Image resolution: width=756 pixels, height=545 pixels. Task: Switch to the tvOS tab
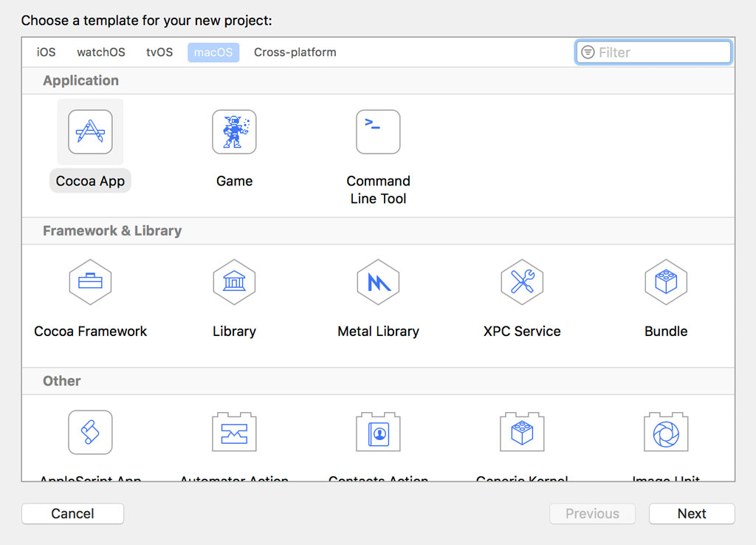click(159, 52)
